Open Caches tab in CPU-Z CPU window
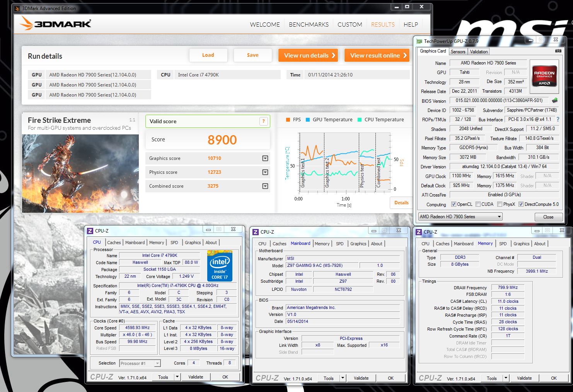 [114, 243]
